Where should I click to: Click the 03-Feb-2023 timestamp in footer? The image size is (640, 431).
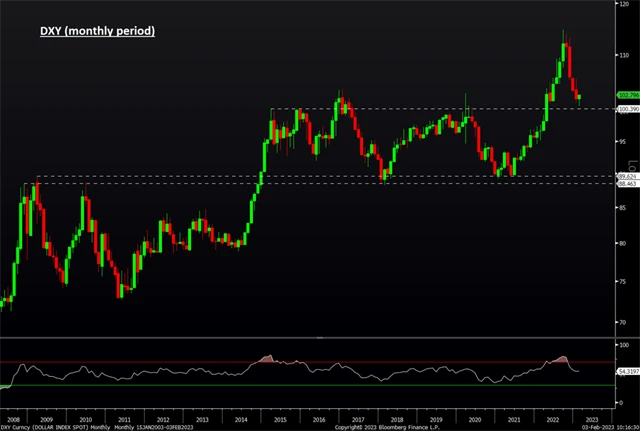(x=597, y=427)
